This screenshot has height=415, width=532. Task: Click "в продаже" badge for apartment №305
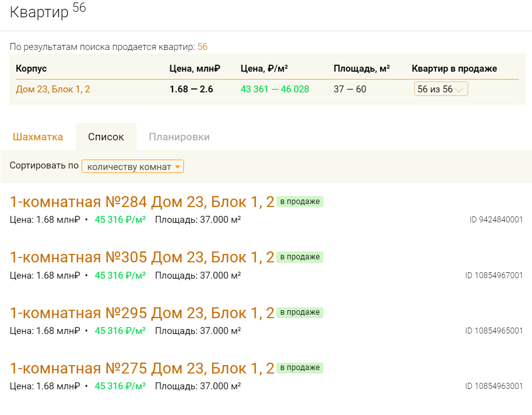(300, 257)
